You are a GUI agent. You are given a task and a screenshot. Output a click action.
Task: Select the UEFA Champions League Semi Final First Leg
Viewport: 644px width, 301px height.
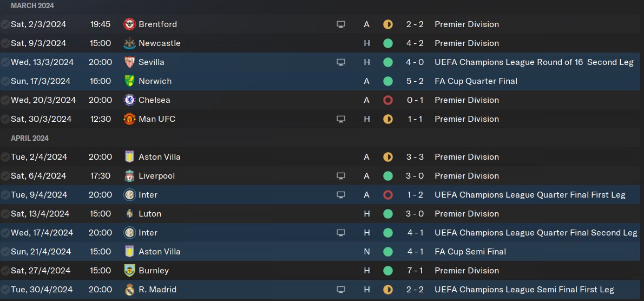pyautogui.click(x=524, y=290)
